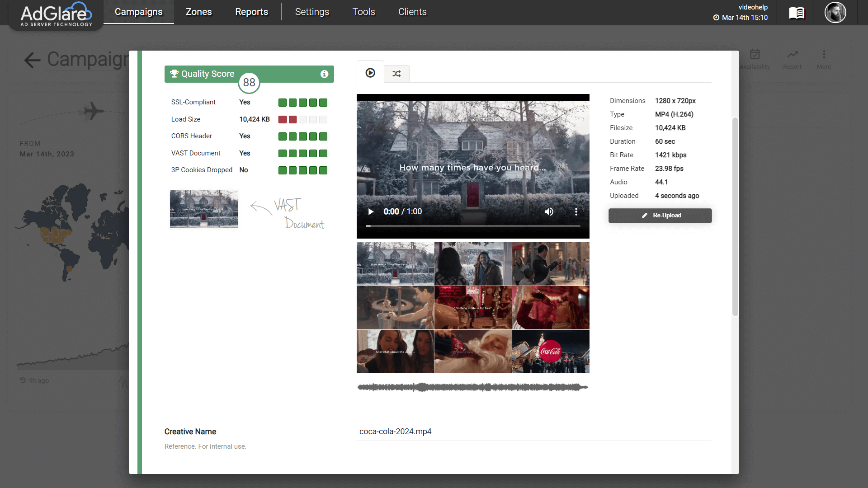This screenshot has height=488, width=868.
Task: Open the video player more options
Action: tap(576, 211)
